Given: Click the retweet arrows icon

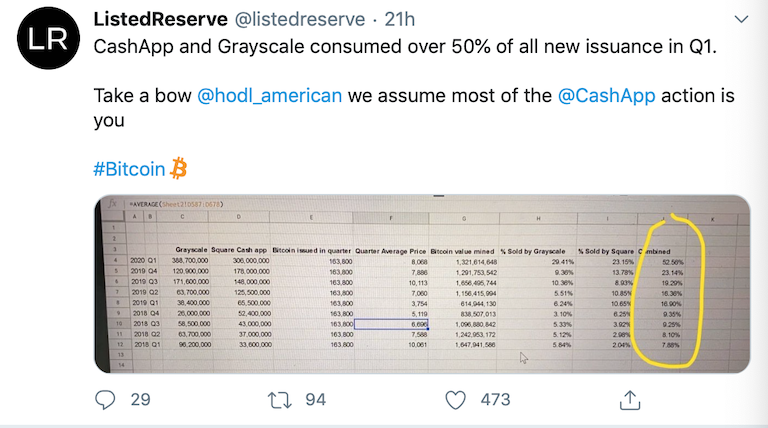Looking at the screenshot, I should [x=280, y=400].
